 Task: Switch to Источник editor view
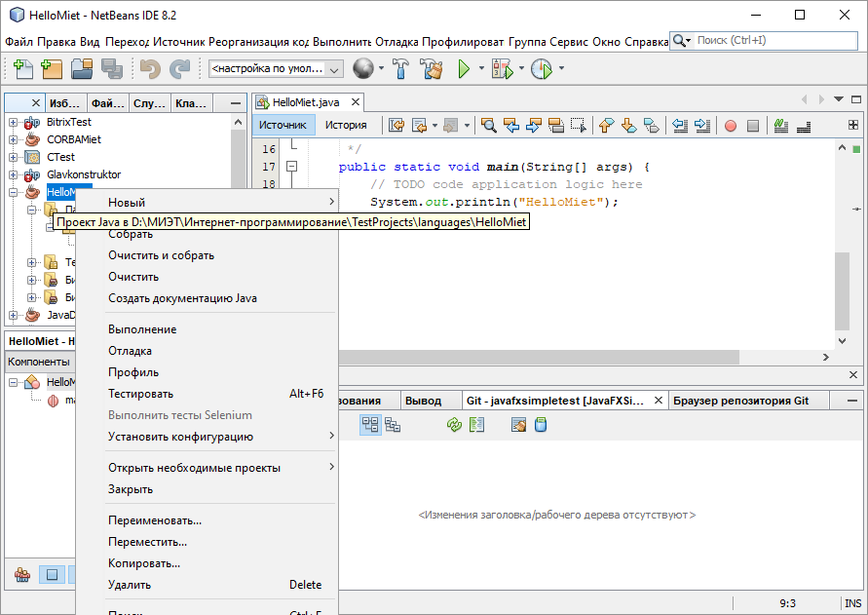pyautogui.click(x=283, y=125)
